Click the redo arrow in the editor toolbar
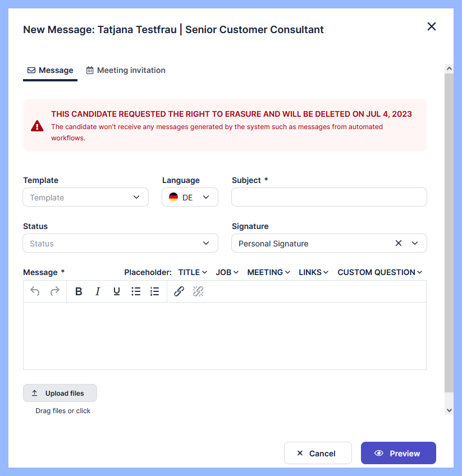 pyautogui.click(x=54, y=291)
